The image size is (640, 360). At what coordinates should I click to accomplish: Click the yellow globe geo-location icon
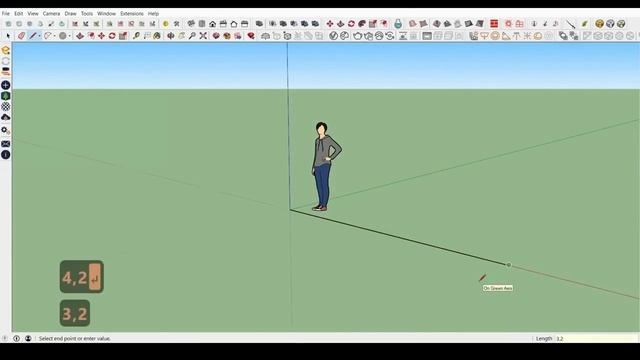[x=599, y=24]
